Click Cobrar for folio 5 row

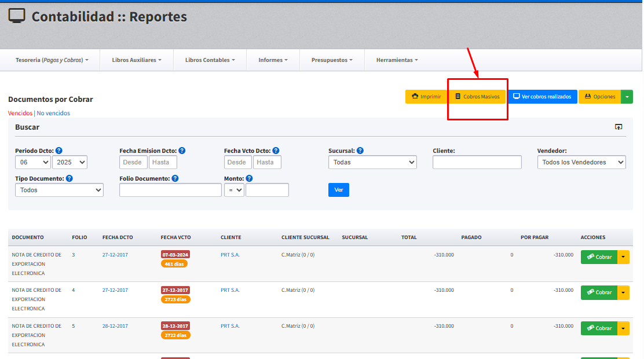pos(599,328)
